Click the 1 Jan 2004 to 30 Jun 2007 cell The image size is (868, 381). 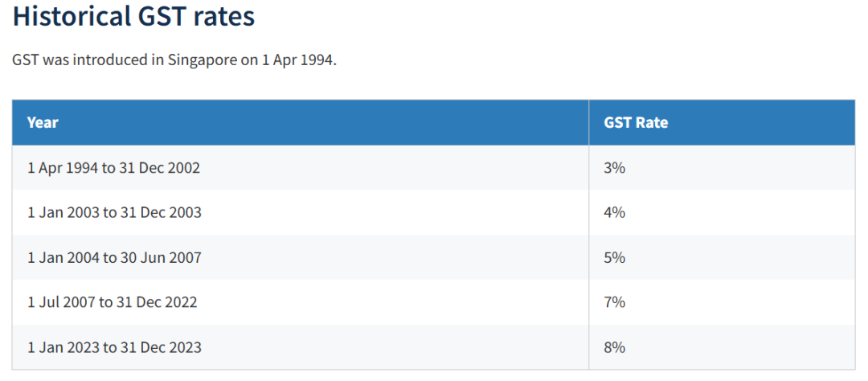(301, 257)
